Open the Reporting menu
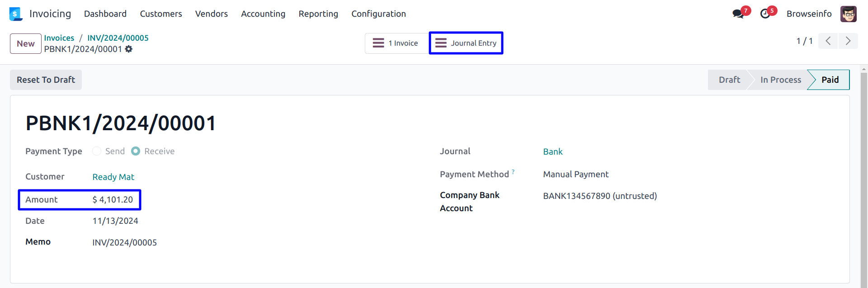Image resolution: width=868 pixels, height=288 pixels. pyautogui.click(x=318, y=14)
